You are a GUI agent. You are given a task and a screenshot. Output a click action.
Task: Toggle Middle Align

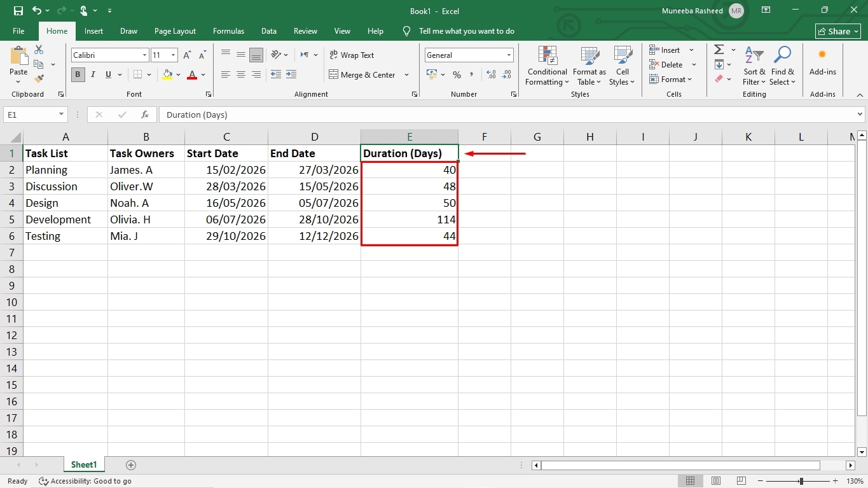tap(241, 55)
